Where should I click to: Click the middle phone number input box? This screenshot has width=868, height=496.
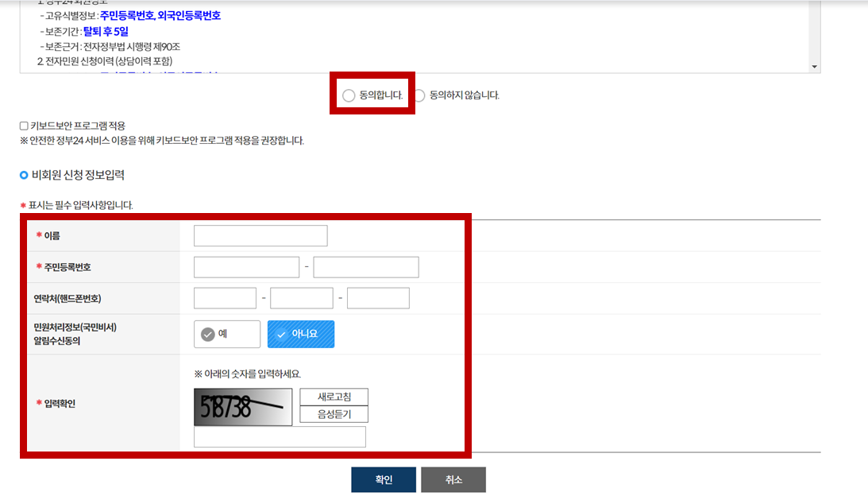[x=302, y=297]
